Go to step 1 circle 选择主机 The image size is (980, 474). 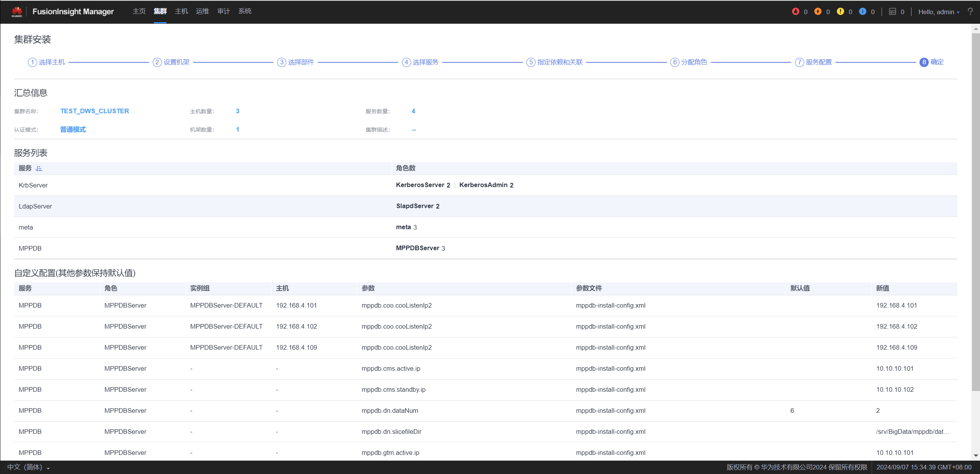(33, 62)
